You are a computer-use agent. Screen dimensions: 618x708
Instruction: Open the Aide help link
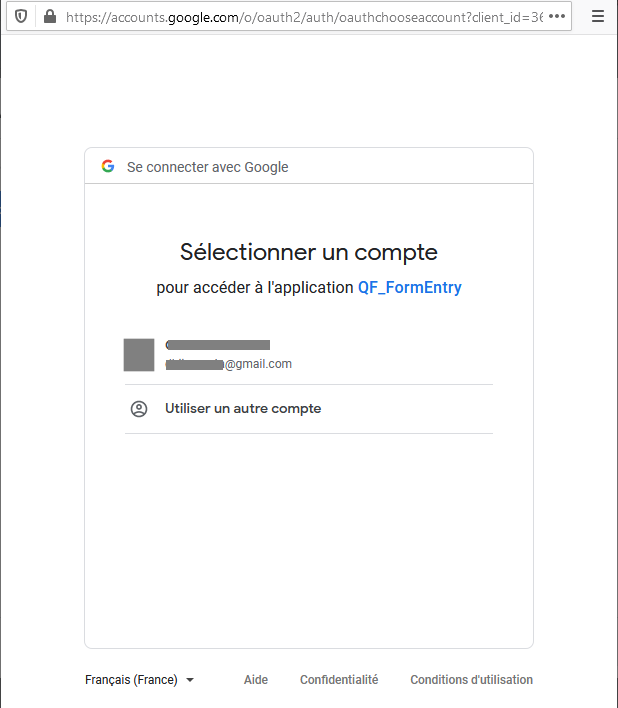[x=256, y=680]
